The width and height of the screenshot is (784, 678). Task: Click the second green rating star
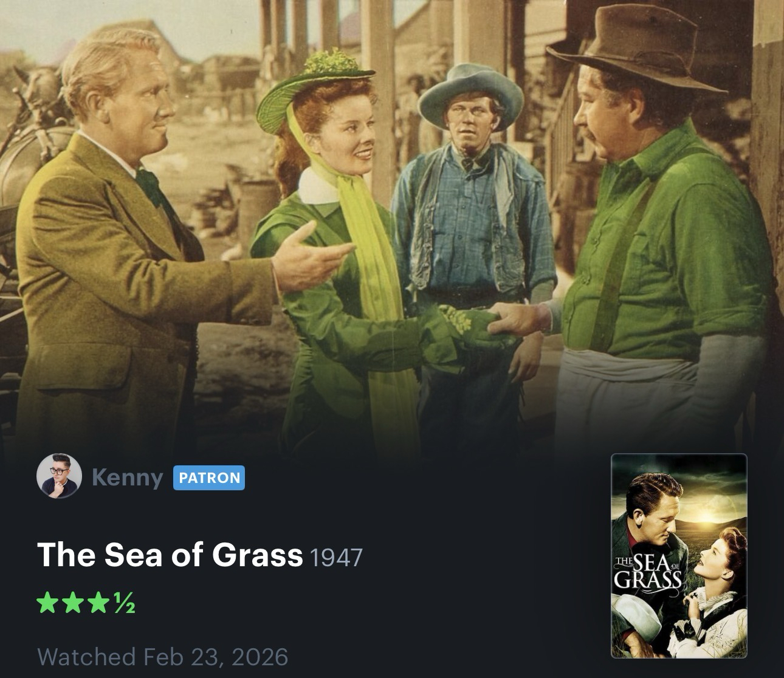(69, 603)
